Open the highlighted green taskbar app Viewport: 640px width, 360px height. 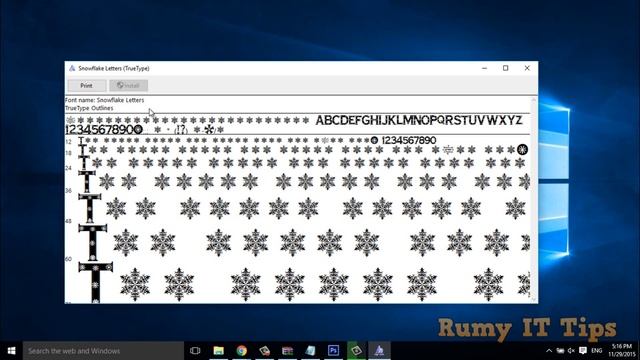tap(356, 351)
